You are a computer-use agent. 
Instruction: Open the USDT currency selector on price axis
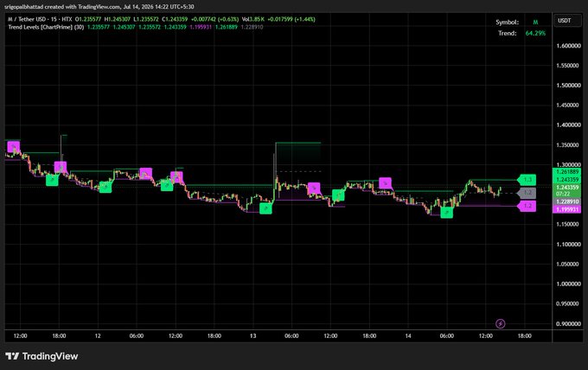tap(567, 21)
